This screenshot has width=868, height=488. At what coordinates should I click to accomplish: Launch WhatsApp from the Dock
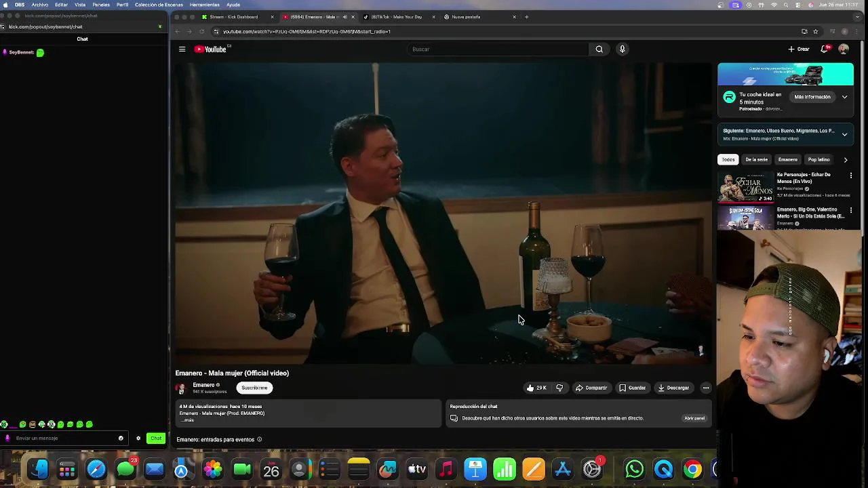634,469
